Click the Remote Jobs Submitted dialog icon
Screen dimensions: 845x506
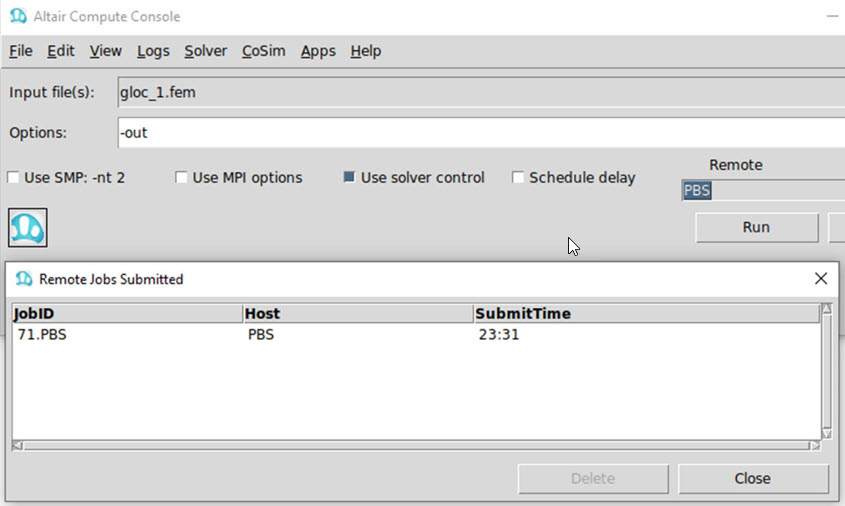click(24, 279)
